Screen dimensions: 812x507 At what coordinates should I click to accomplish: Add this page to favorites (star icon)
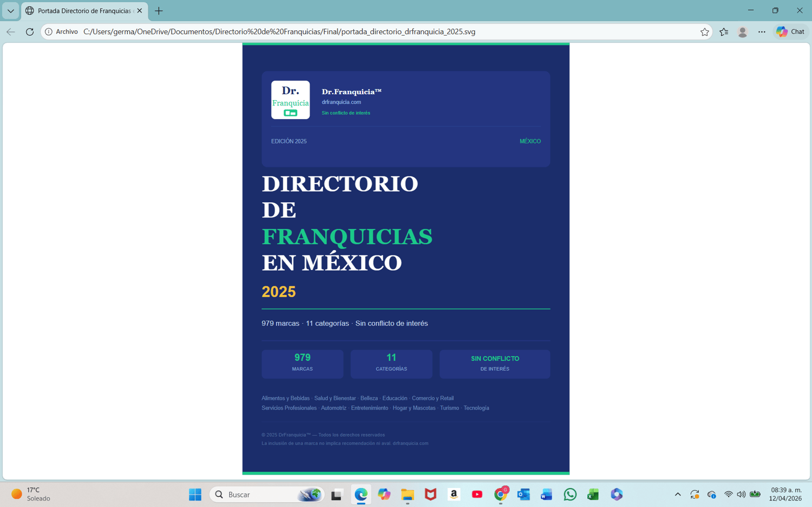[704, 32]
